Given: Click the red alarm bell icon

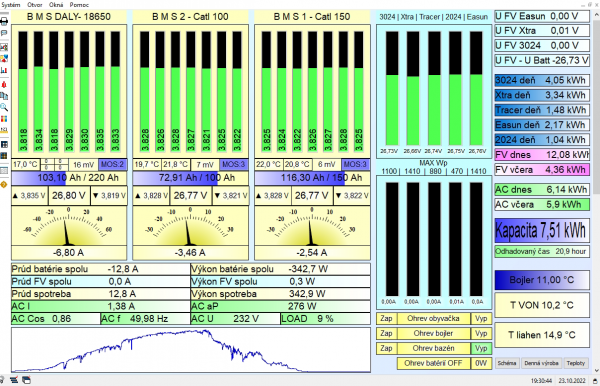Looking at the screenshot, I should [x=4, y=85].
